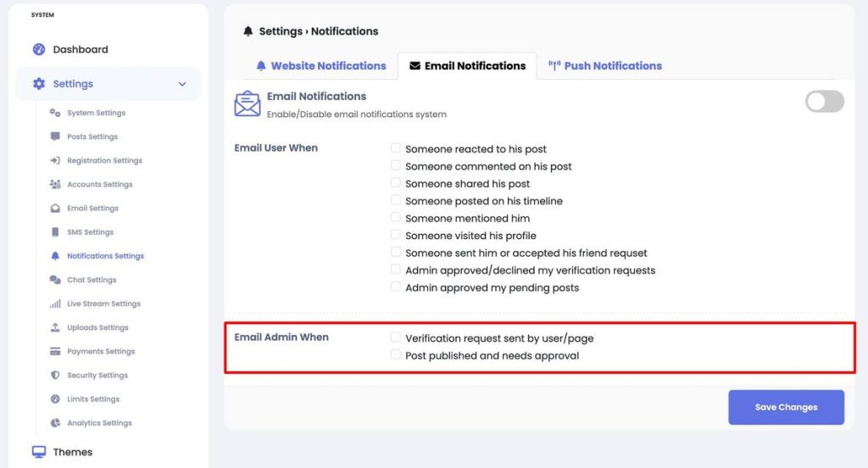
Task: Click the Payments Settings card icon
Action: (x=55, y=351)
